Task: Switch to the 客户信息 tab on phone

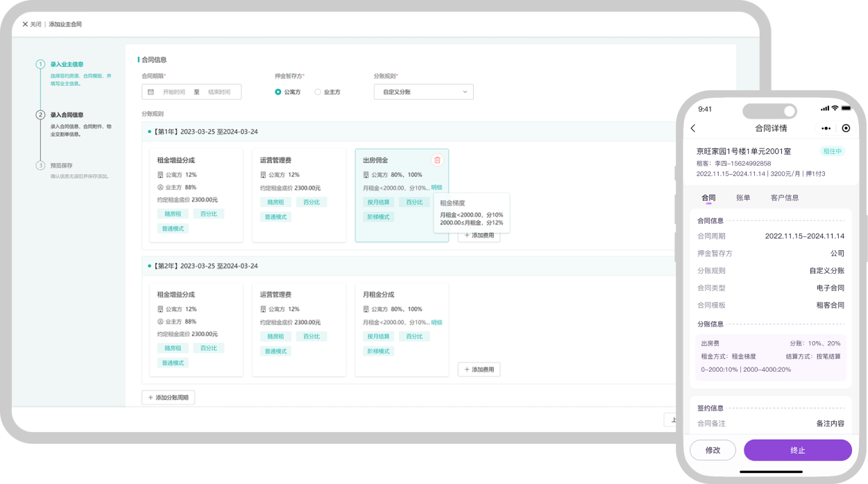Action: (785, 198)
